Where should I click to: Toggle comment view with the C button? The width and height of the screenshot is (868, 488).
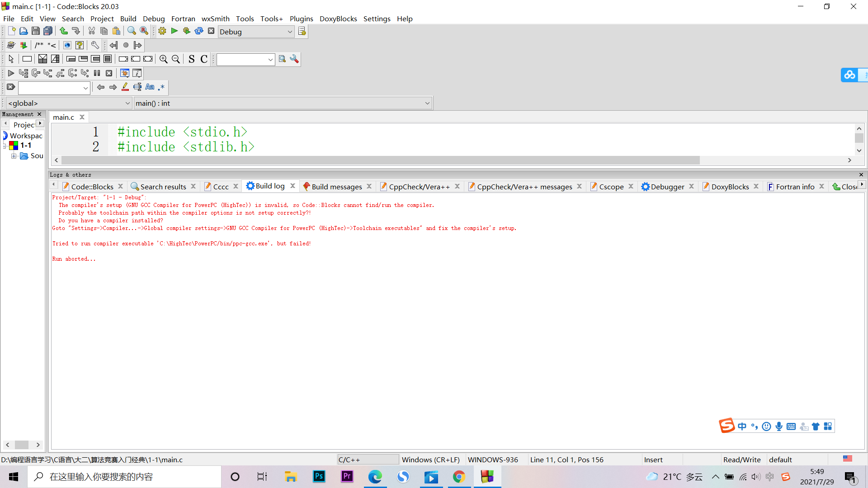pyautogui.click(x=204, y=59)
